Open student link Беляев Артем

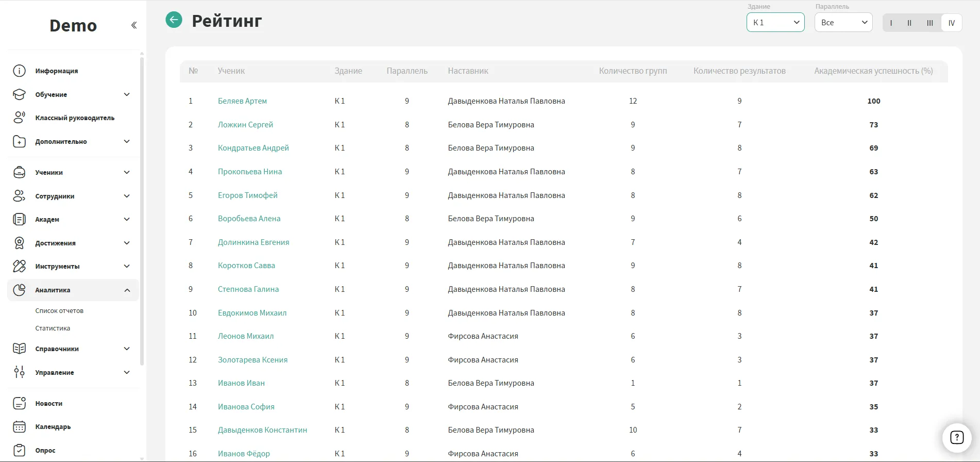242,101
